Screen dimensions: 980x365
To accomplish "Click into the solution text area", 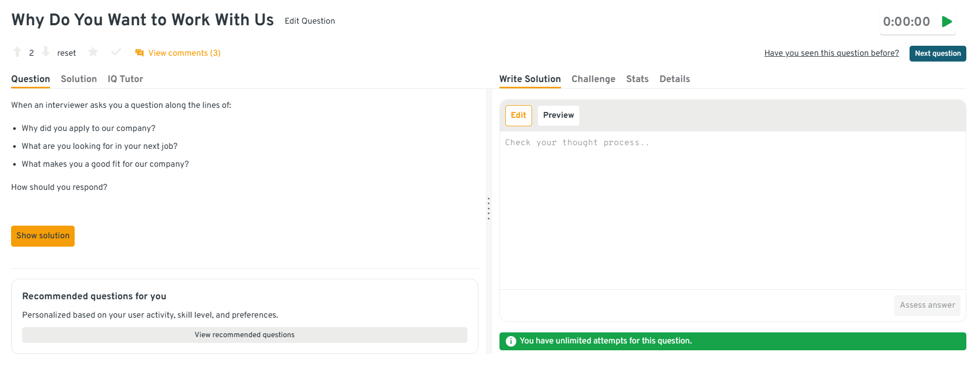I will tap(732, 210).
